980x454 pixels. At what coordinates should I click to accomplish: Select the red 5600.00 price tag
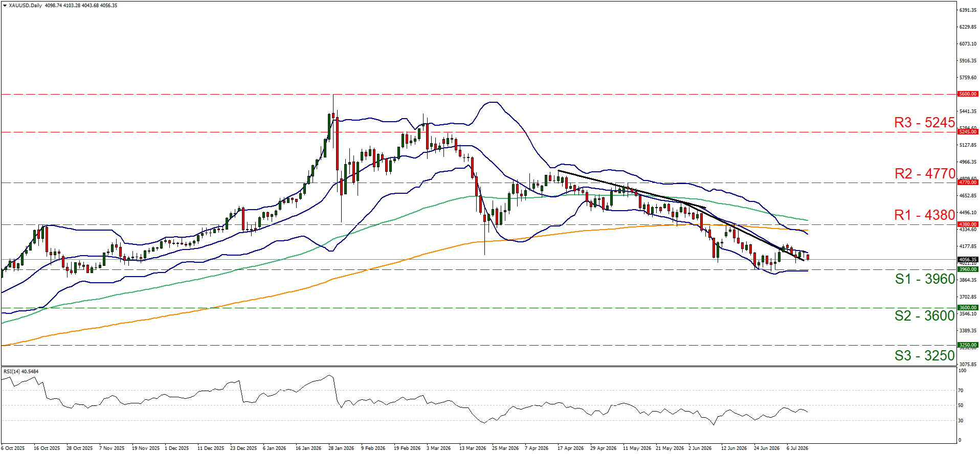click(x=968, y=94)
